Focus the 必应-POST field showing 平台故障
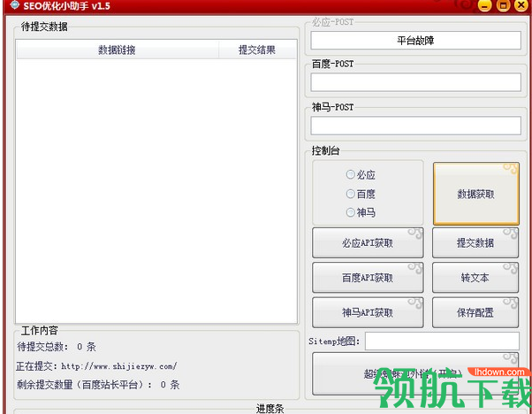532x414 pixels. [415, 41]
